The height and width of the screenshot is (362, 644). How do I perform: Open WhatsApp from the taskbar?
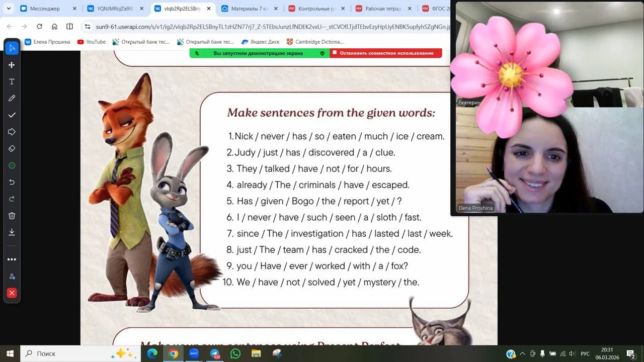[x=235, y=353]
